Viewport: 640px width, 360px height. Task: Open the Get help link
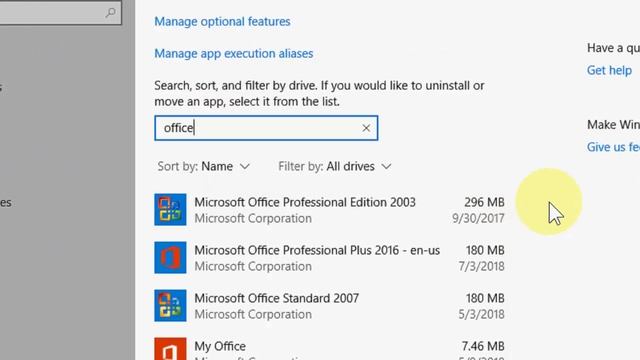click(x=609, y=70)
